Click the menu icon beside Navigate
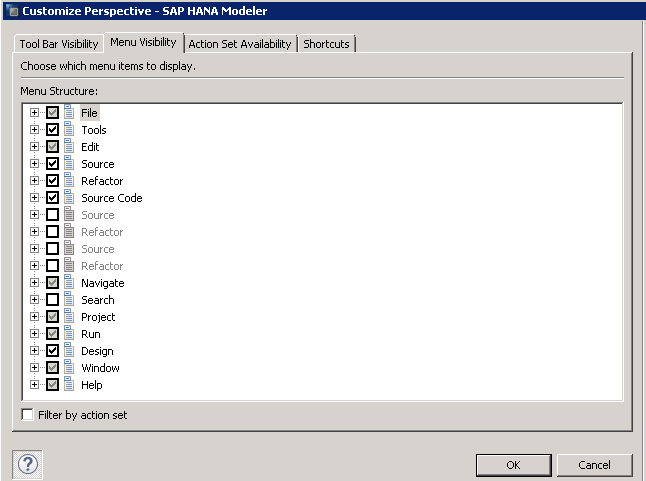The height and width of the screenshot is (481, 646). tap(69, 283)
